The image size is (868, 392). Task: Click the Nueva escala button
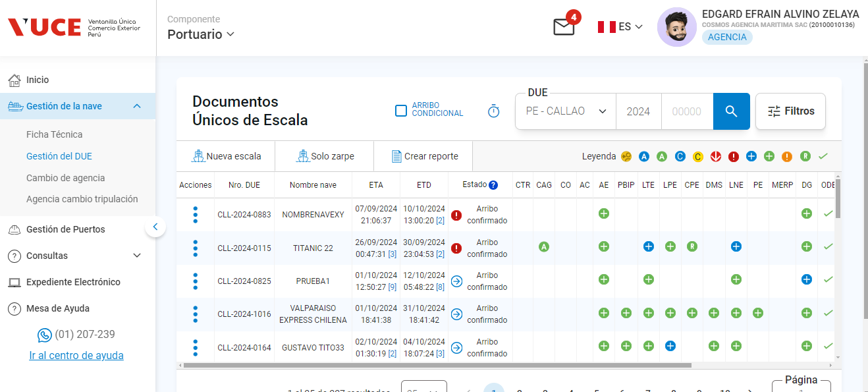[226, 156]
